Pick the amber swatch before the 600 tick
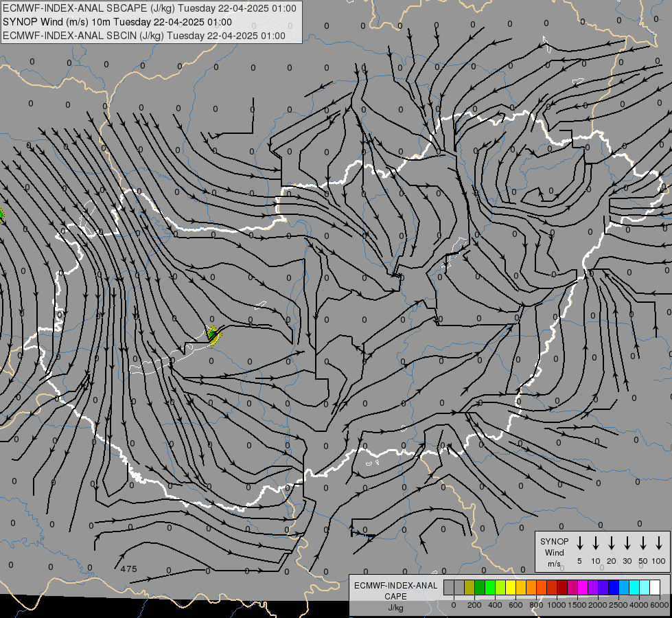This screenshot has width=672, height=618. click(521, 587)
